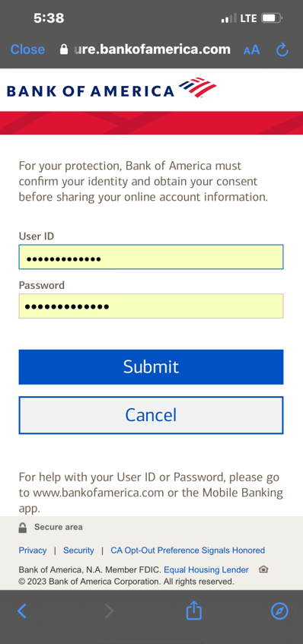Open the Equal Housing Lender link

206,570
